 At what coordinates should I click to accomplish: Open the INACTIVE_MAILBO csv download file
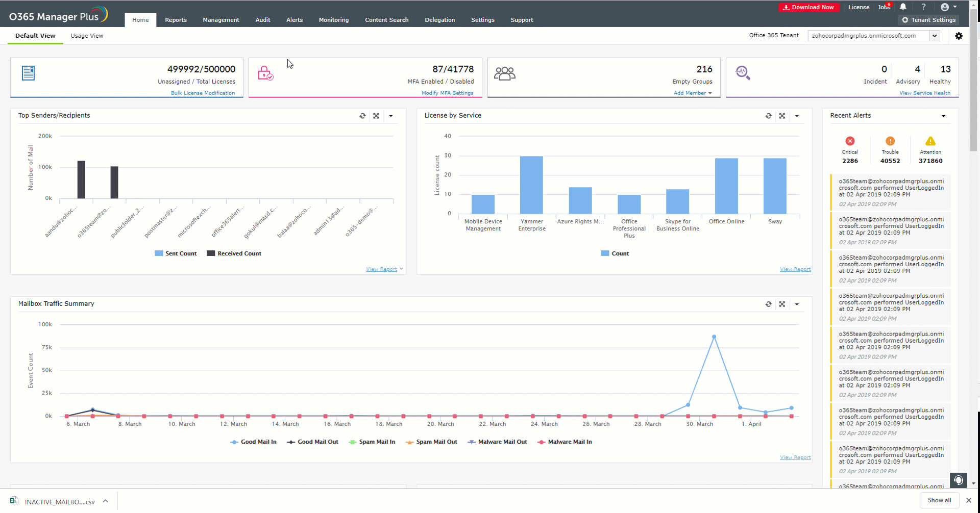(x=53, y=501)
